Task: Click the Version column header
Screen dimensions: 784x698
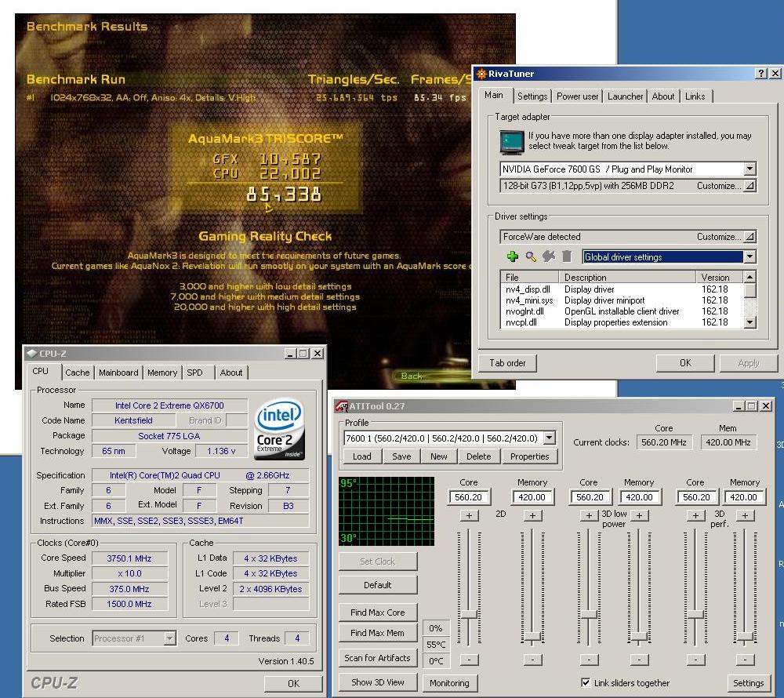Action: [x=719, y=277]
